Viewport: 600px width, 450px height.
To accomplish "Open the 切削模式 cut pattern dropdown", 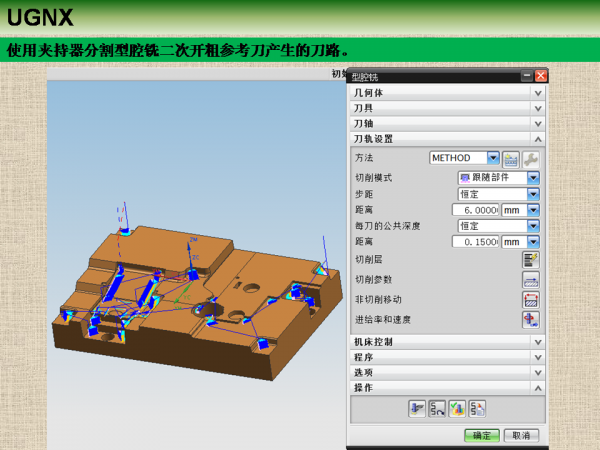I will (x=533, y=178).
